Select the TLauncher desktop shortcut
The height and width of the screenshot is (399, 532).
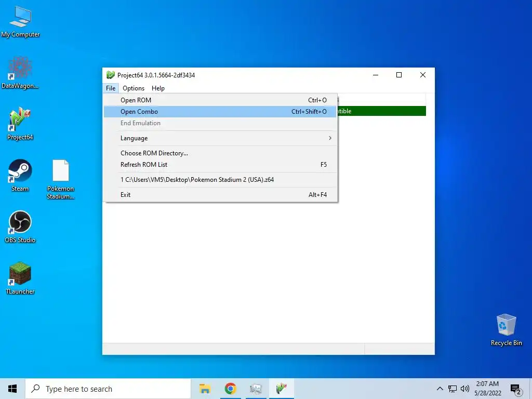tap(20, 278)
